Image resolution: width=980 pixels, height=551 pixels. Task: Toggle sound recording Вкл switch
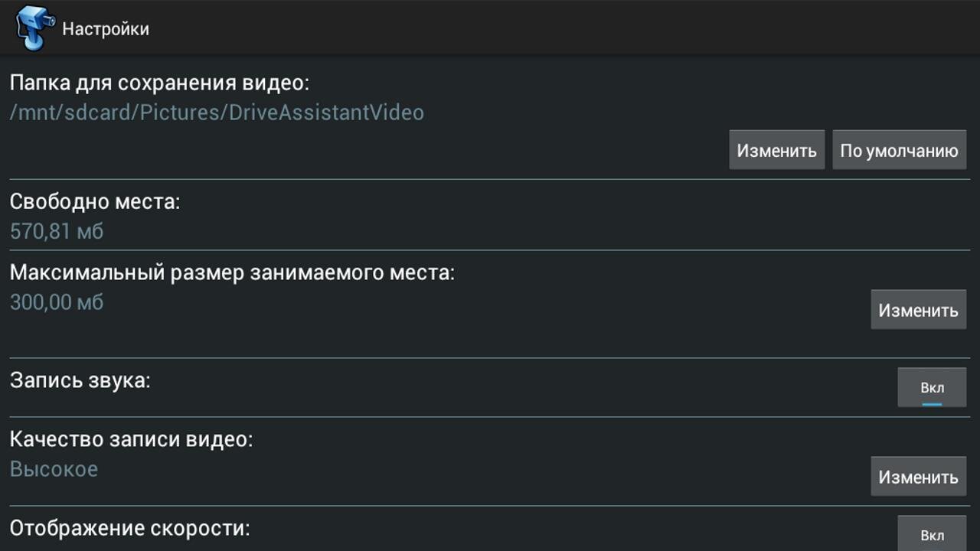click(x=932, y=387)
